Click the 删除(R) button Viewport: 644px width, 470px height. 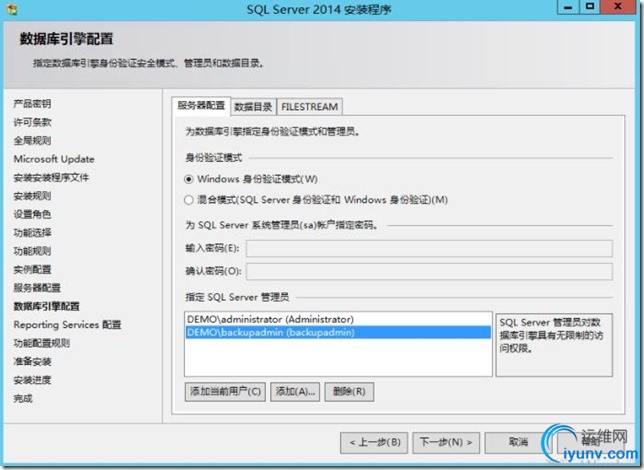point(349,392)
